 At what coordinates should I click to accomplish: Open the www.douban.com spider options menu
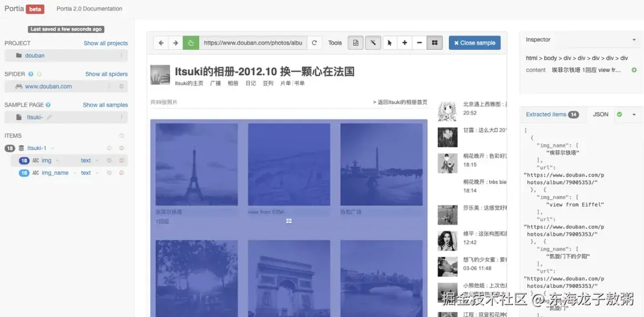click(109, 87)
